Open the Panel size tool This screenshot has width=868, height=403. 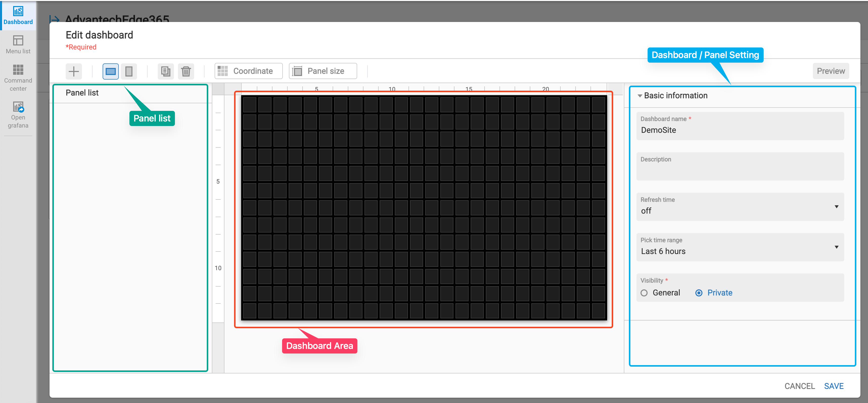322,71
